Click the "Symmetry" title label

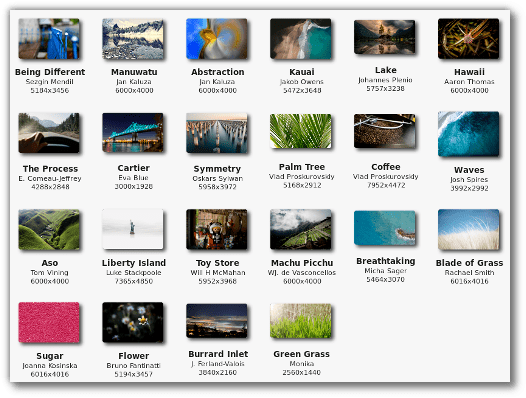click(217, 169)
